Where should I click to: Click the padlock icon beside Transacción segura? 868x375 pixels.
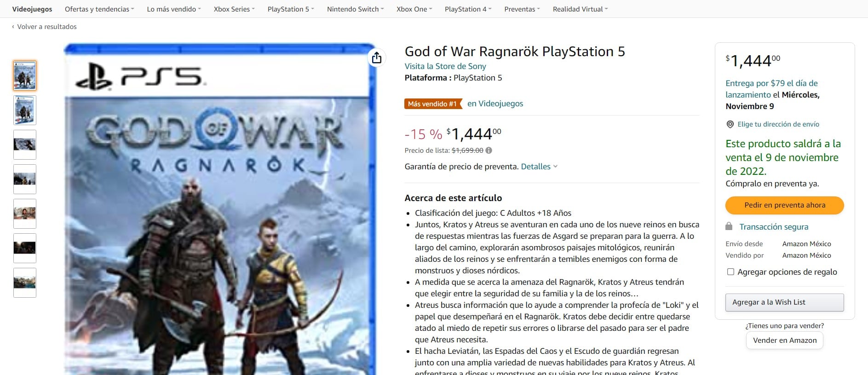coord(729,226)
